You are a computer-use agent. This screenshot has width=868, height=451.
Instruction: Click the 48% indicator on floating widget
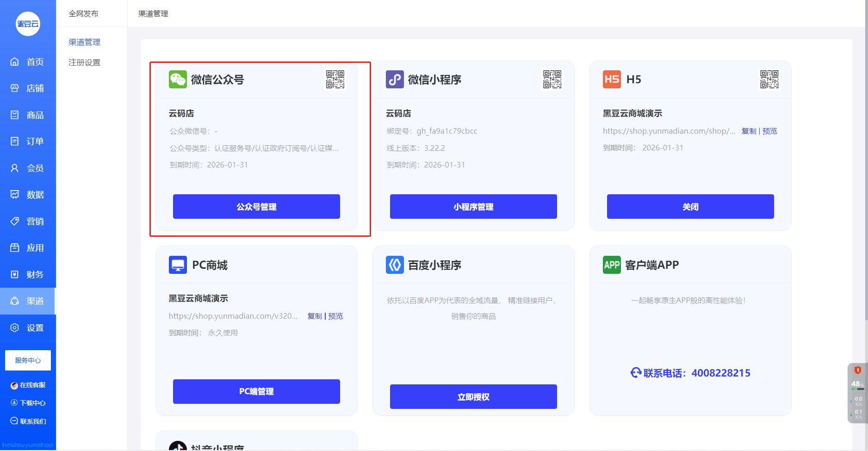pos(857,384)
